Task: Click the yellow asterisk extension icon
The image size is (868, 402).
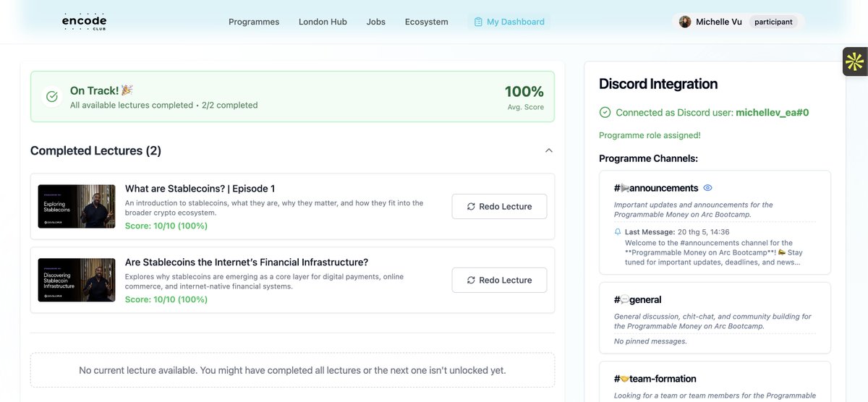Action: (855, 61)
